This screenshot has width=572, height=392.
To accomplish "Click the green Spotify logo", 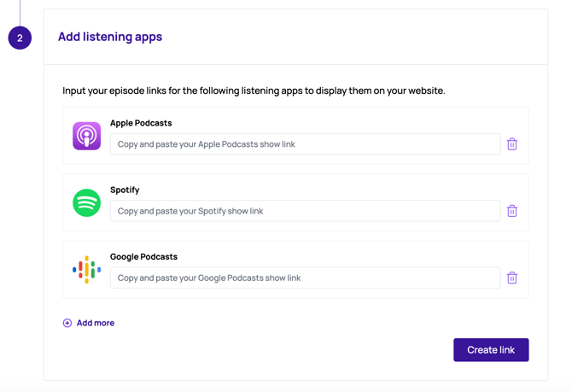I will pyautogui.click(x=86, y=202).
